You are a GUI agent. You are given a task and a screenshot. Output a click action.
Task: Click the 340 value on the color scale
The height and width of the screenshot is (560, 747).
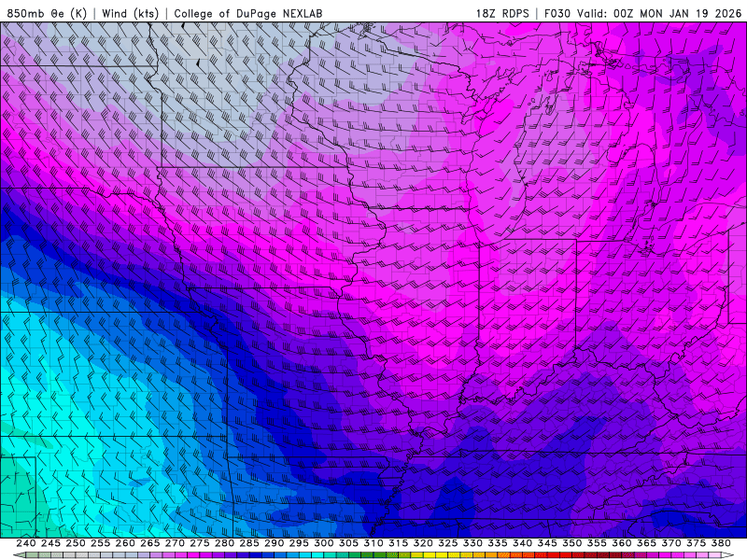pyautogui.click(x=522, y=543)
